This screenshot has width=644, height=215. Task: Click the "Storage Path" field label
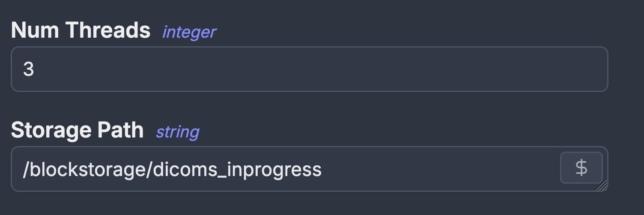[77, 130]
